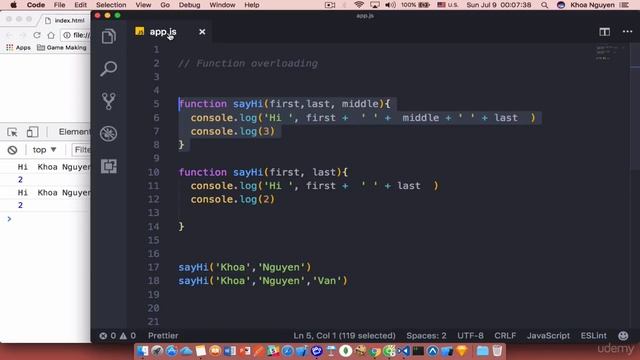Open the App Store icon in the Dock

(171, 351)
